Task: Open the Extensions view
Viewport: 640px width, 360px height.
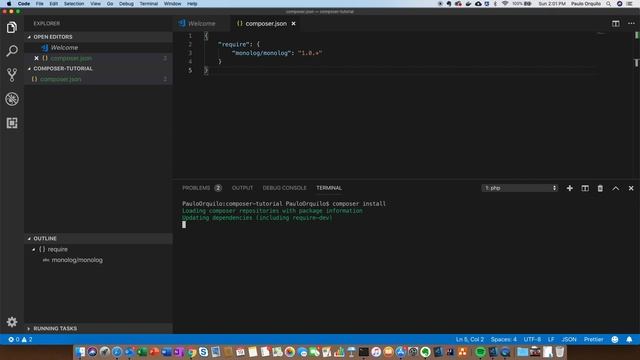Action: [12, 123]
